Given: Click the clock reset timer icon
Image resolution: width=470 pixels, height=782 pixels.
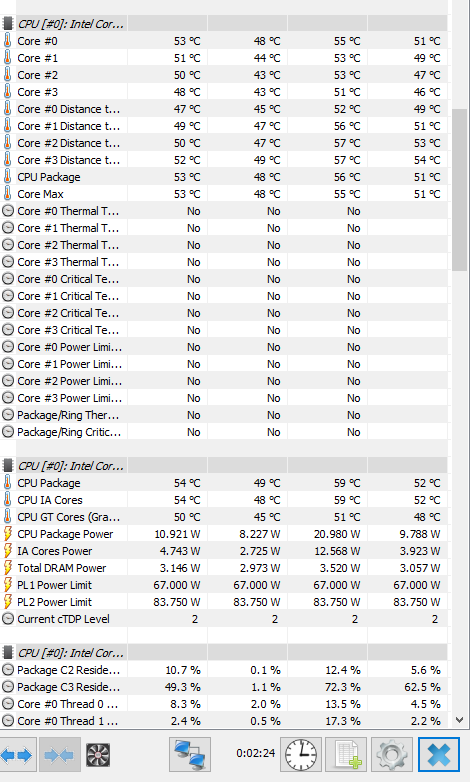Looking at the screenshot, I should tap(301, 755).
